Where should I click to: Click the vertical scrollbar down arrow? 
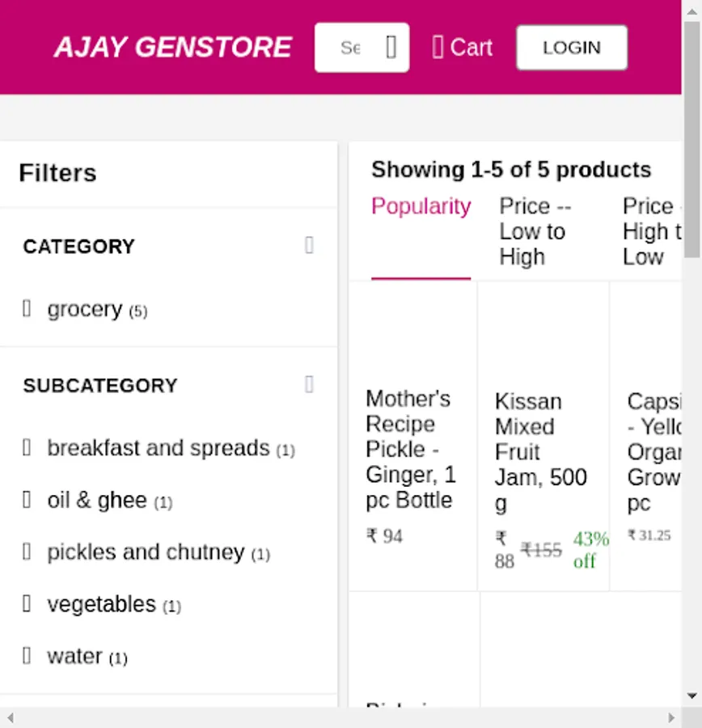tap(692, 696)
